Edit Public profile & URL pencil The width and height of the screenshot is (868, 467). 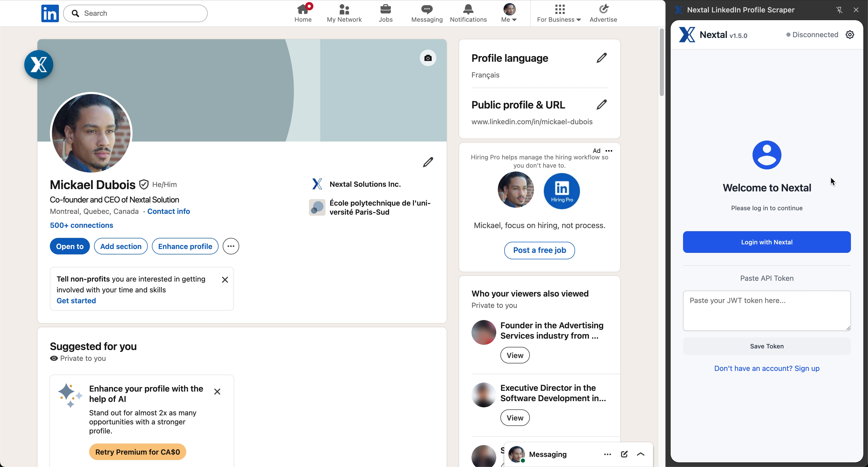tap(601, 105)
